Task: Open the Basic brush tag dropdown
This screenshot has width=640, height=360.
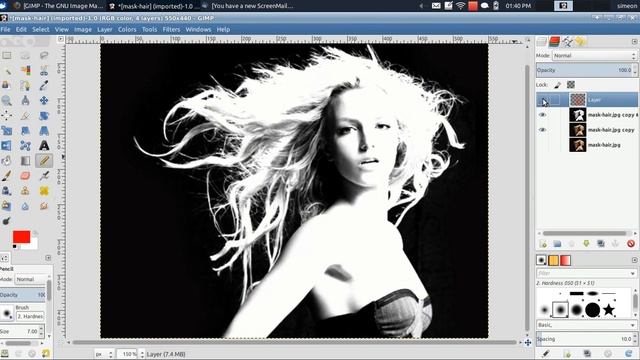Action: click(x=586, y=325)
